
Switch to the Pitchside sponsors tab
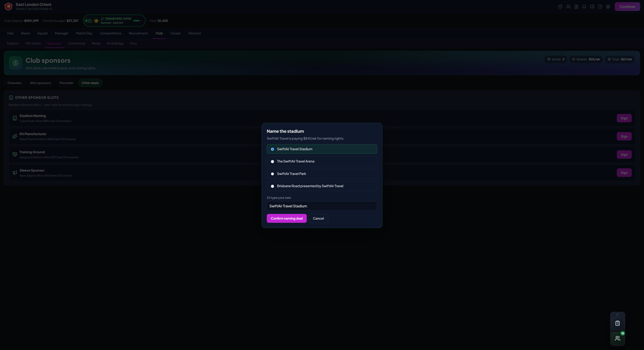pos(66,83)
